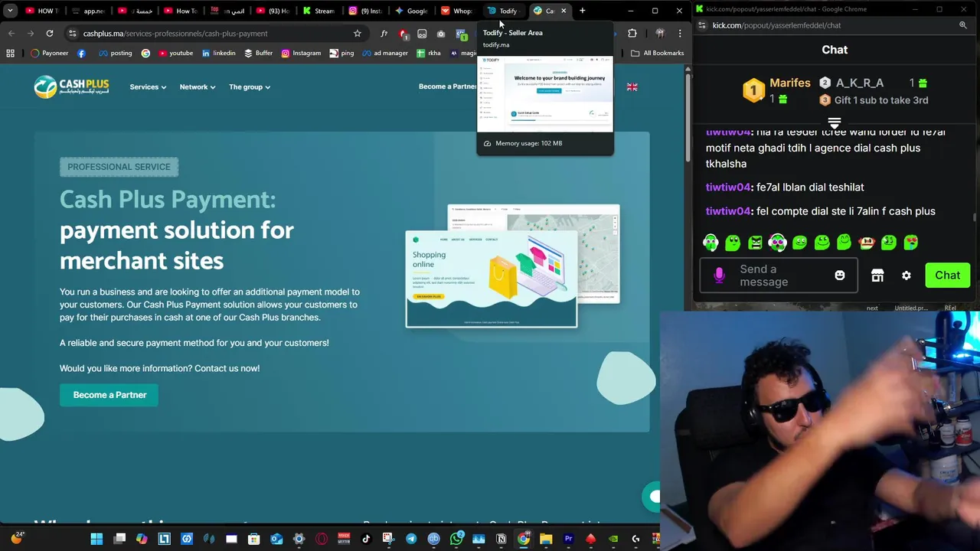Close the Cash Plus tab
Image resolution: width=980 pixels, height=551 pixels.
(563, 11)
